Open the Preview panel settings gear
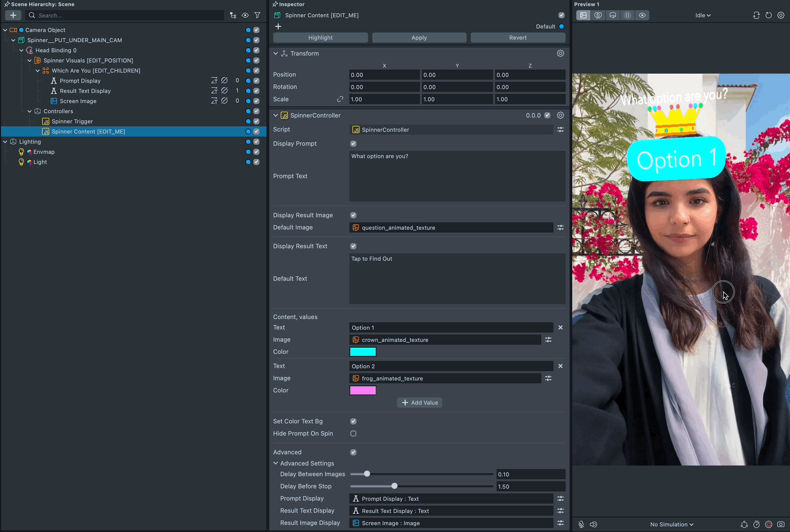Viewport: 790px width, 532px height. pos(781,15)
